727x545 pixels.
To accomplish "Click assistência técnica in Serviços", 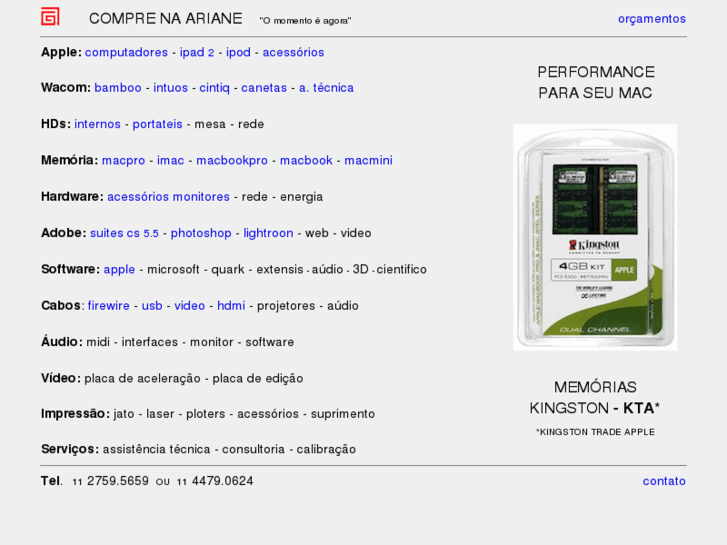I will tap(157, 449).
